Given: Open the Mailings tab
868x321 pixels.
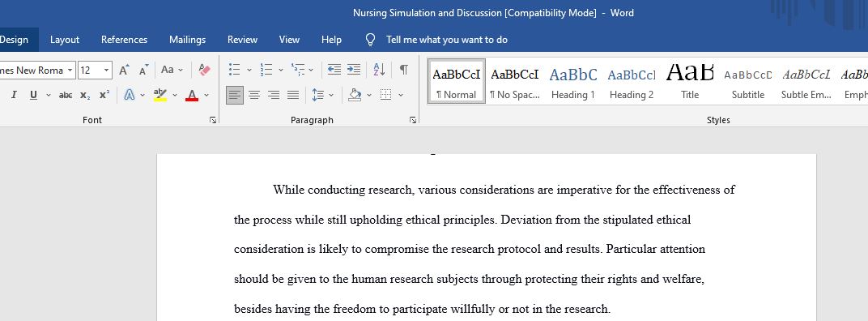Looking at the screenshot, I should 187,40.
